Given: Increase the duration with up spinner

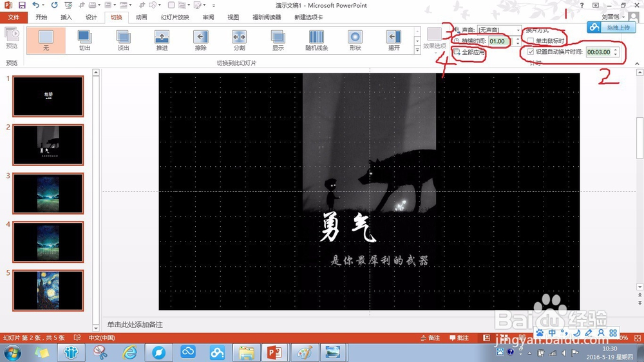Looking at the screenshot, I should [518, 39].
